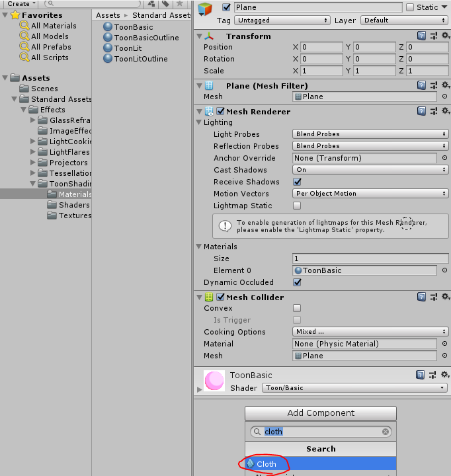This screenshot has width=451, height=476.
Task: Open the Reflection Probes dropdown
Action: (370, 145)
